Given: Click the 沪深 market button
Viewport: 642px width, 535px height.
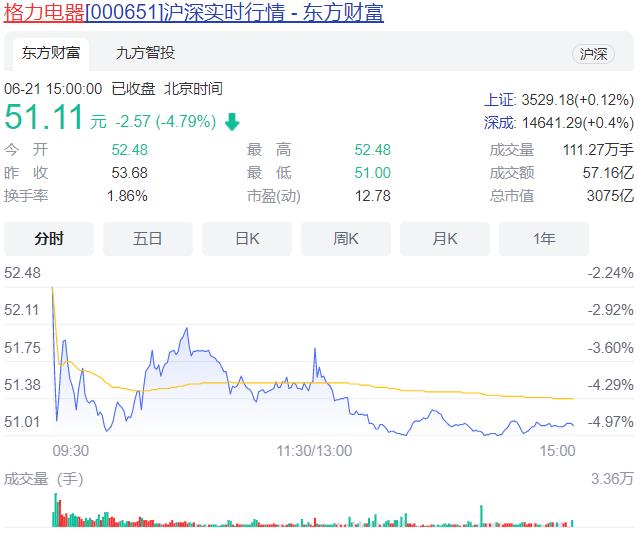Looking at the screenshot, I should (x=593, y=54).
